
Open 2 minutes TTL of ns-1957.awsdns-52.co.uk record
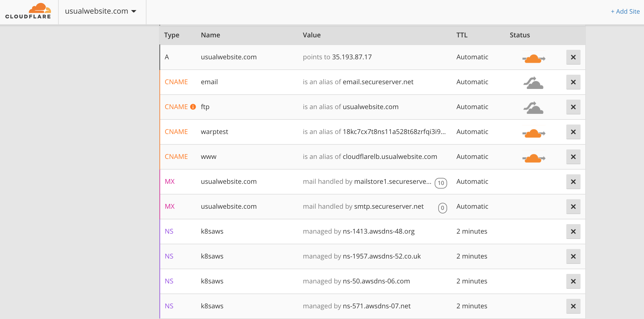pyautogui.click(x=472, y=256)
